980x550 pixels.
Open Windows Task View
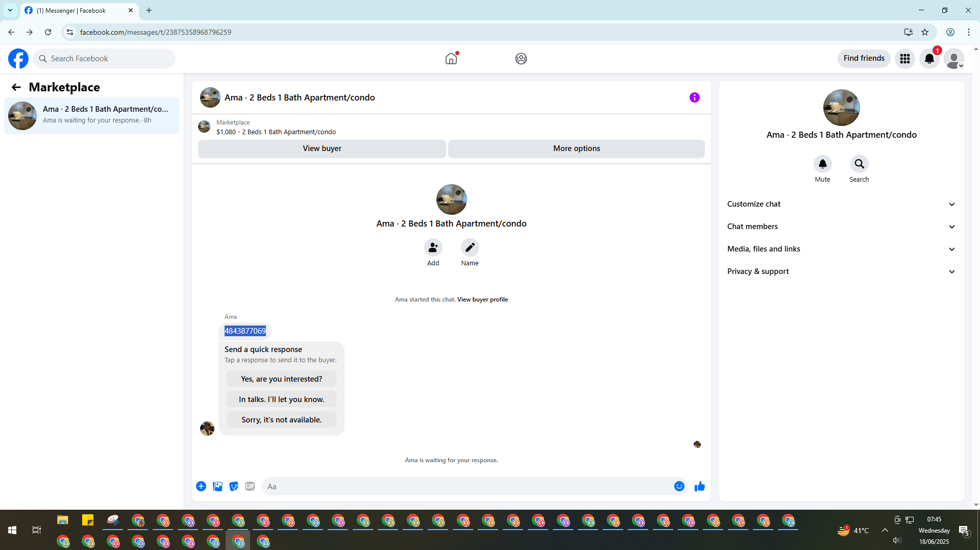pos(37,530)
